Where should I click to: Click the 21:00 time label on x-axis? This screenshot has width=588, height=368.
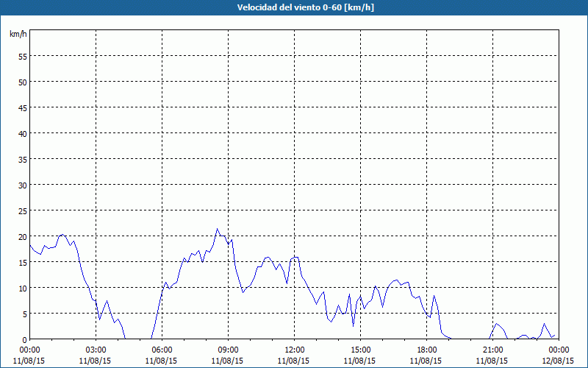[x=492, y=350]
